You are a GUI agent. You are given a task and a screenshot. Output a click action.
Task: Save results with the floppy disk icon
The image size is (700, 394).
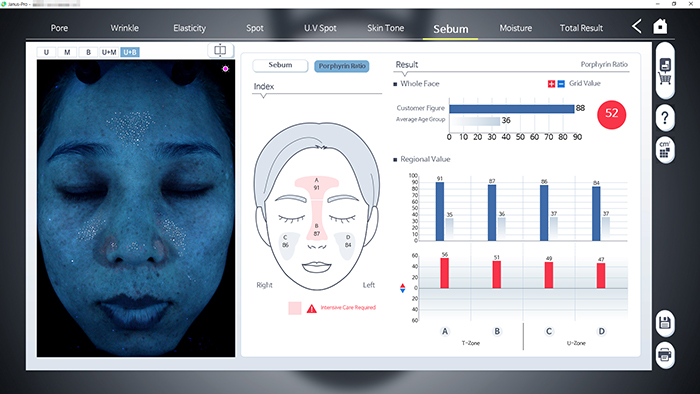665,323
